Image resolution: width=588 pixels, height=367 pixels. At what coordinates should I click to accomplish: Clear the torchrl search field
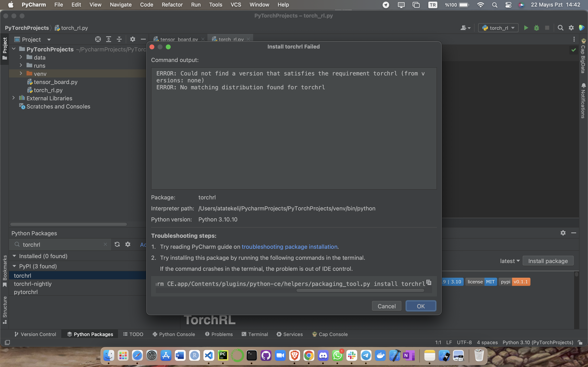click(x=105, y=244)
